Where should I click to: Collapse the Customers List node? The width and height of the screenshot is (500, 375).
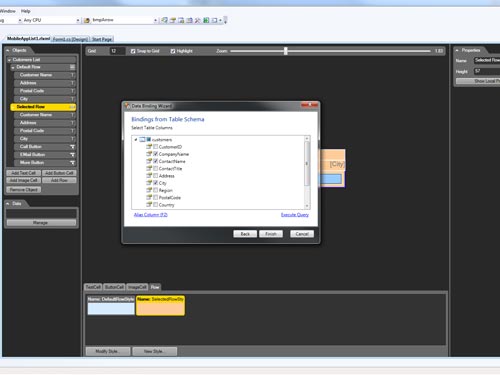[x=9, y=60]
